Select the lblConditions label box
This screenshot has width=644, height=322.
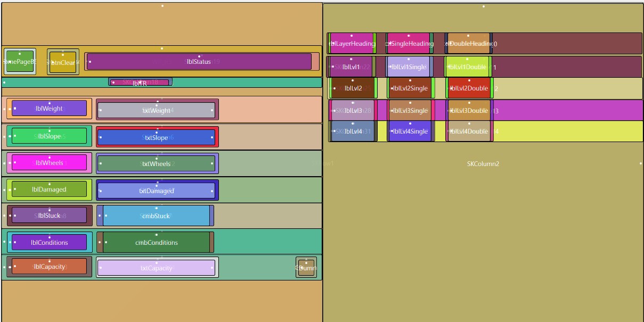(x=49, y=243)
